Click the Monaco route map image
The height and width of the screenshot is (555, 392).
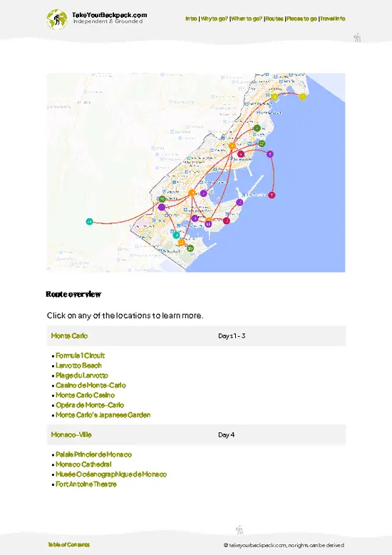(x=196, y=173)
